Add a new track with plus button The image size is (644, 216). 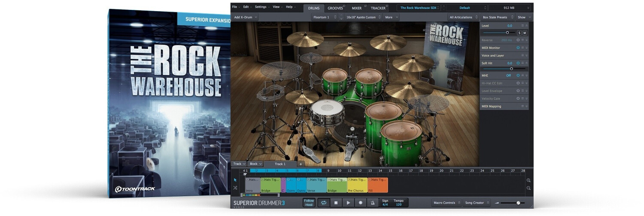(301, 164)
